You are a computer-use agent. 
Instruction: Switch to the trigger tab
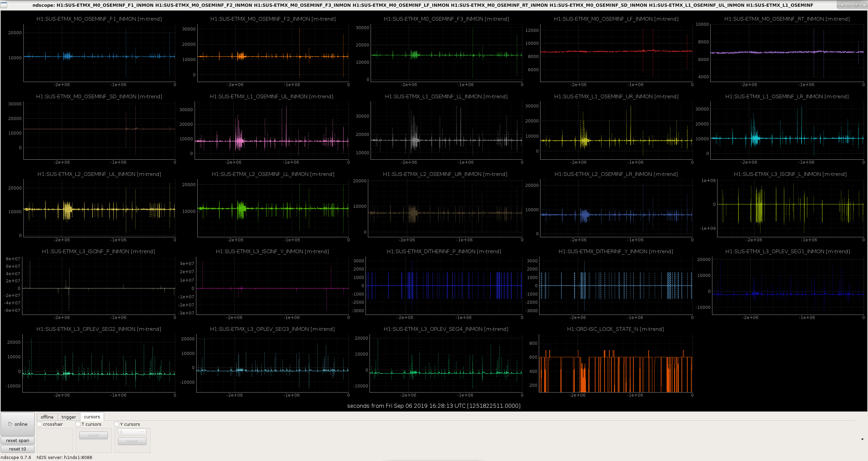pyautogui.click(x=69, y=417)
